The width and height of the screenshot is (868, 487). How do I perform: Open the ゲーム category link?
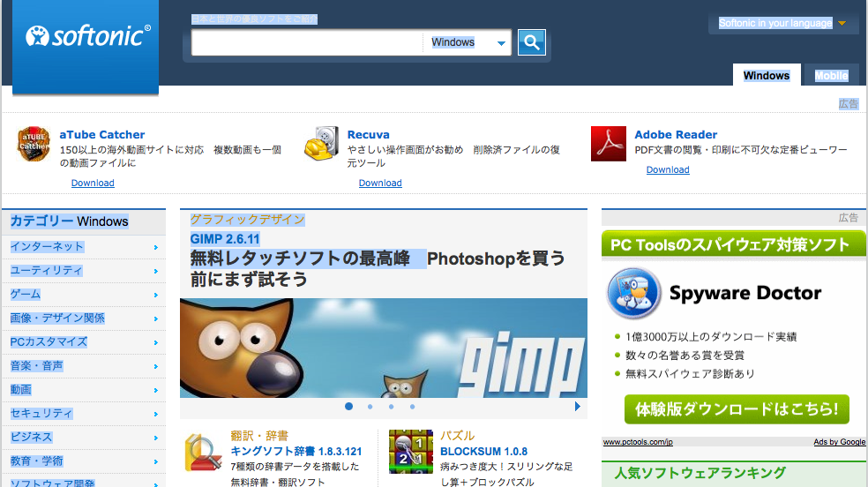pyautogui.click(x=26, y=295)
